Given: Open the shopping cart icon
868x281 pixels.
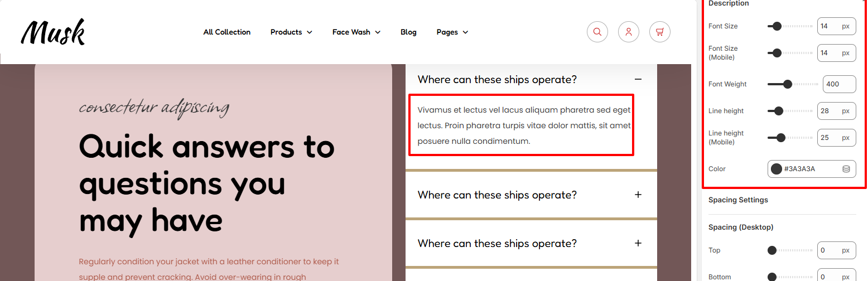Looking at the screenshot, I should [x=660, y=32].
